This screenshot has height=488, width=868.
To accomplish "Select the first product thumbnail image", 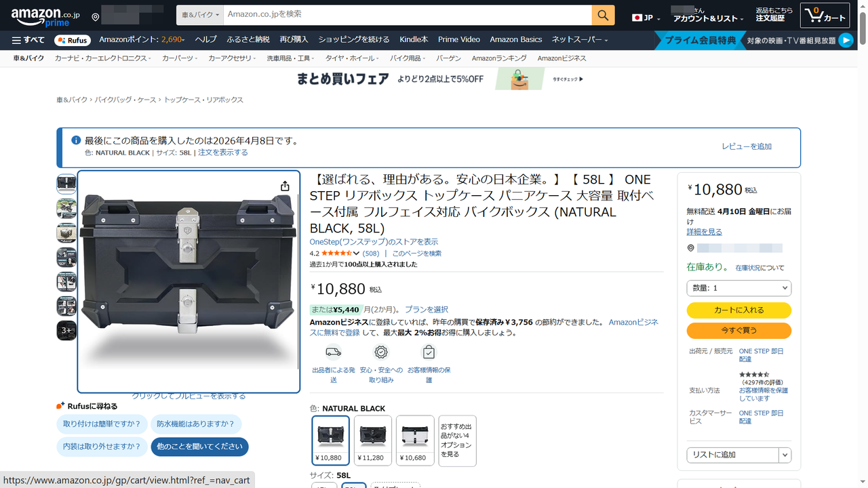I will tap(66, 184).
